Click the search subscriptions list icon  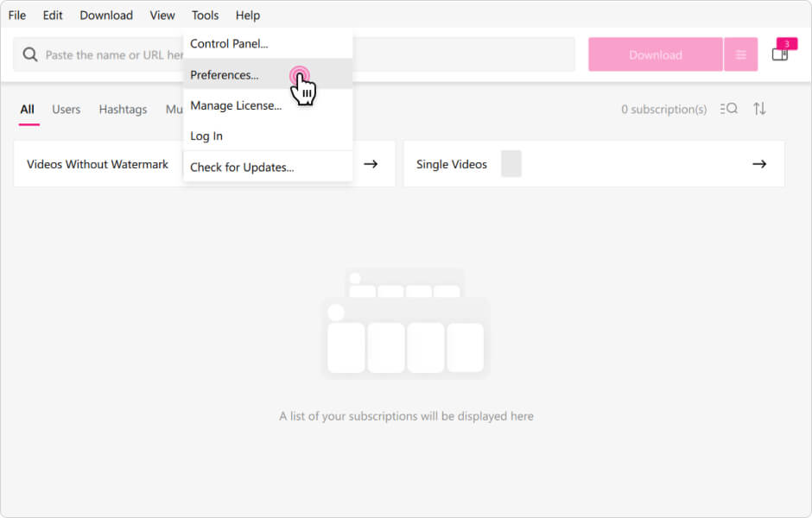point(728,109)
